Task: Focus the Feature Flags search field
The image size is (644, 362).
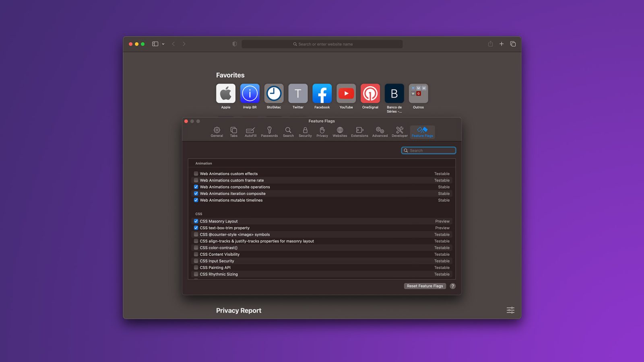Action: pos(429,150)
